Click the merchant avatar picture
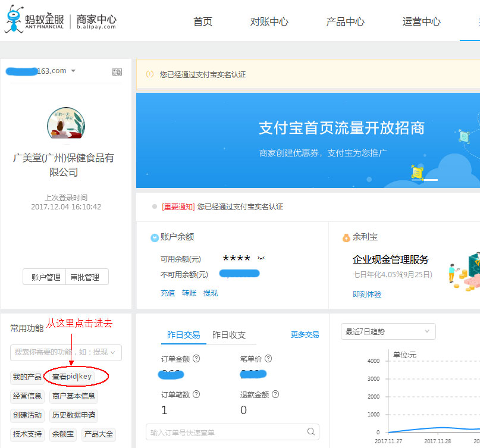 [66, 123]
